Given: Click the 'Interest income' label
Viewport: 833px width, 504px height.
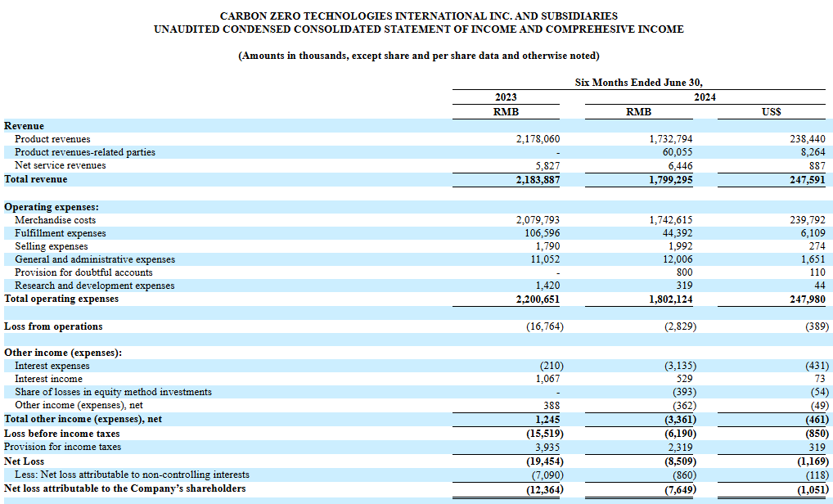Looking at the screenshot, I should point(48,379).
